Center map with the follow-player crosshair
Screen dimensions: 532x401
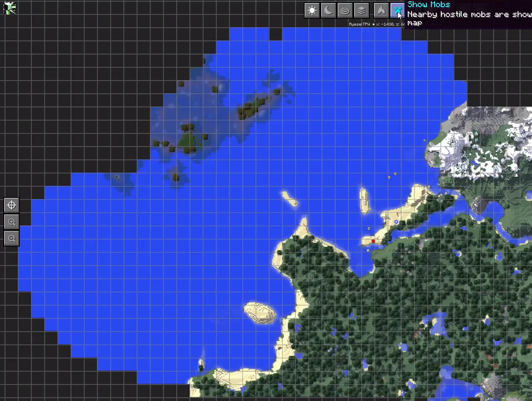tap(11, 205)
